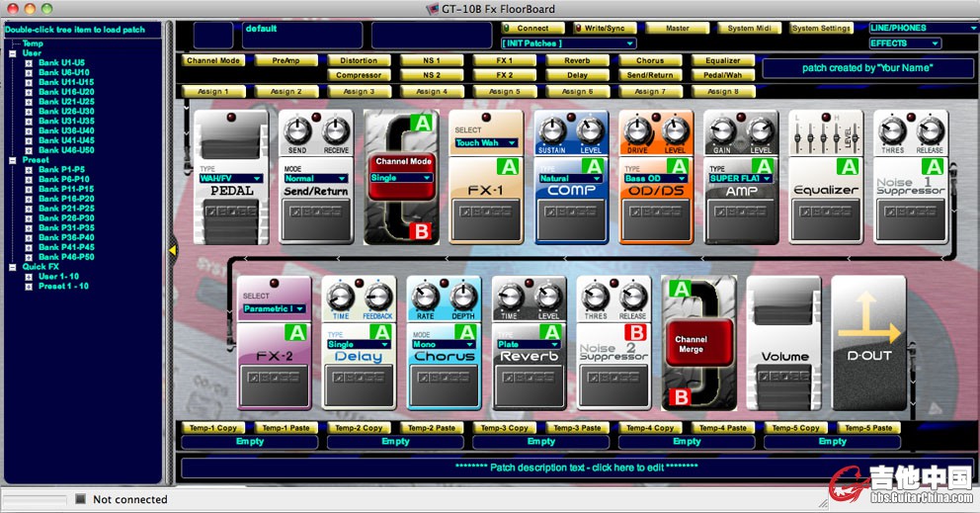This screenshot has height=513, width=980.
Task: Toggle channel A indicator on Equalizer
Action: pyautogui.click(x=849, y=166)
